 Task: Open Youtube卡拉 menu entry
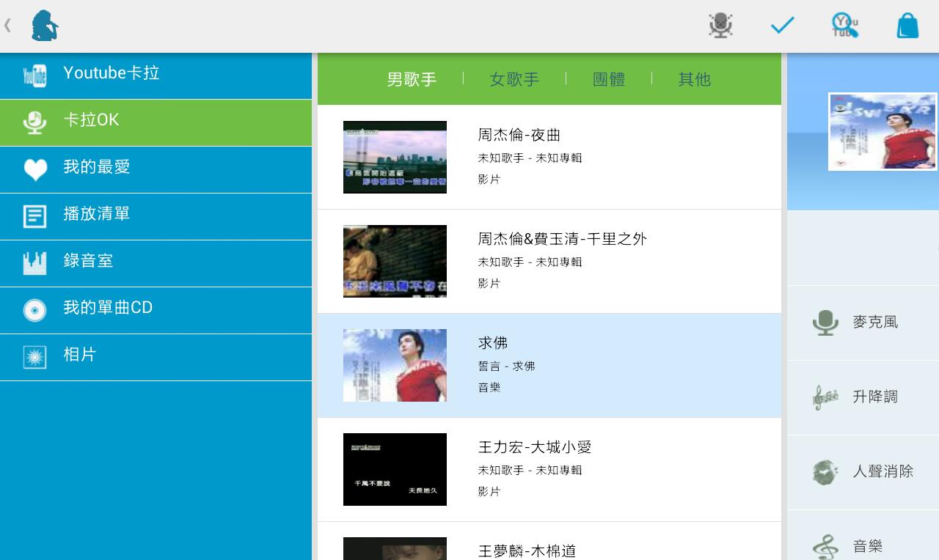[x=156, y=75]
